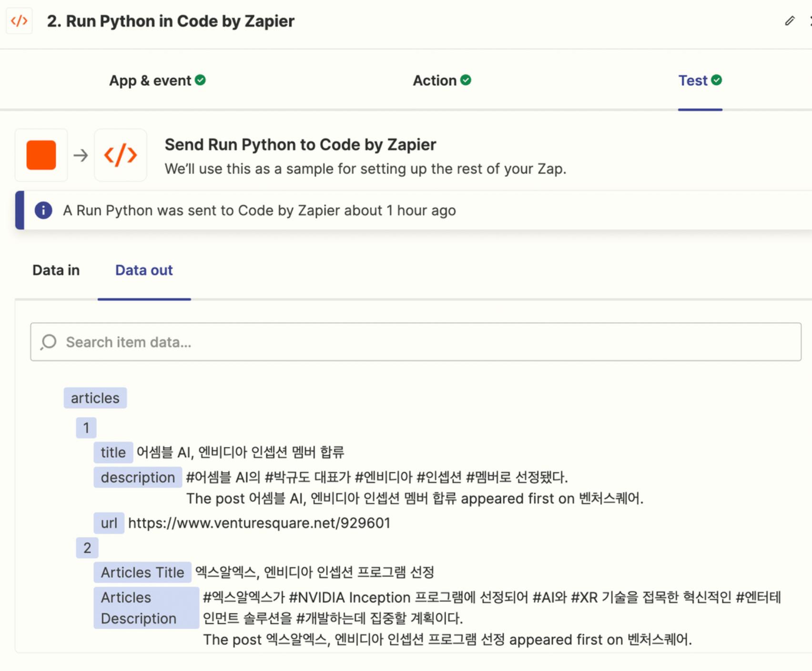Screen dimensions: 812x671
Task: Select article index 2 label
Action: pyautogui.click(x=87, y=548)
